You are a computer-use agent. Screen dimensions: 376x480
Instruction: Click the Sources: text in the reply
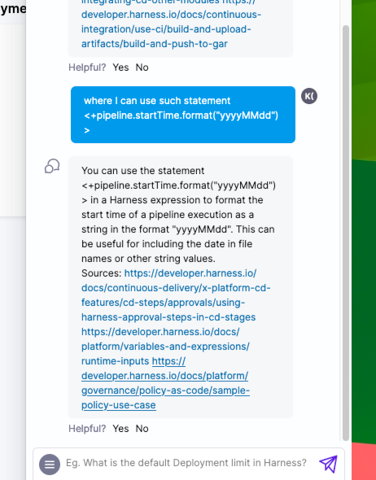pyautogui.click(x=102, y=273)
